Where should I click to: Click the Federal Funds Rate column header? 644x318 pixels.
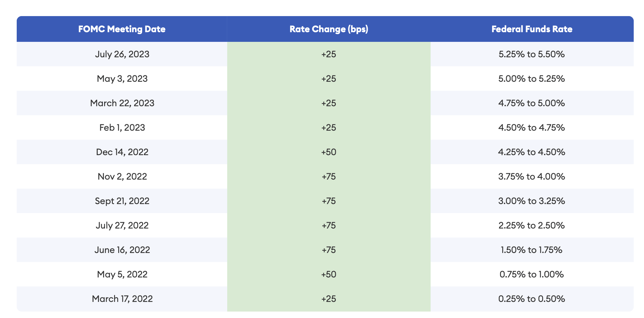(x=532, y=29)
